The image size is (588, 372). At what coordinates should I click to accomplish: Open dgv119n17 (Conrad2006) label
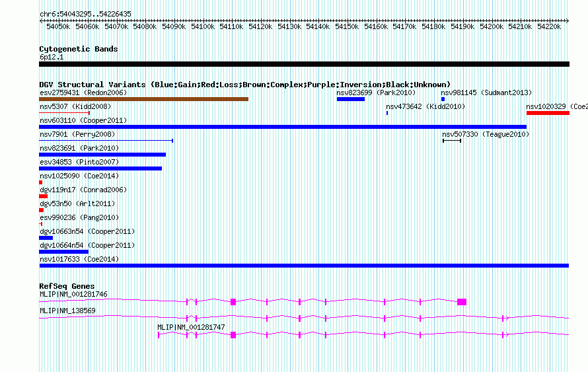[83, 190]
